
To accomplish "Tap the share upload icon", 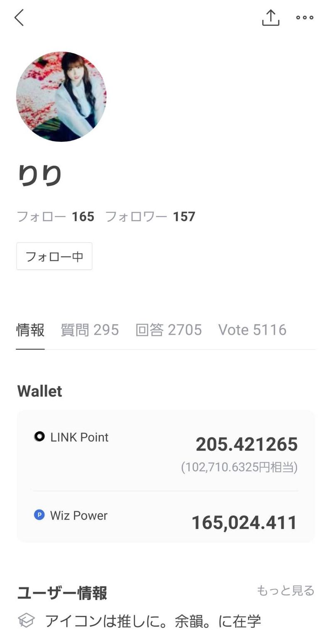I will point(271,17).
